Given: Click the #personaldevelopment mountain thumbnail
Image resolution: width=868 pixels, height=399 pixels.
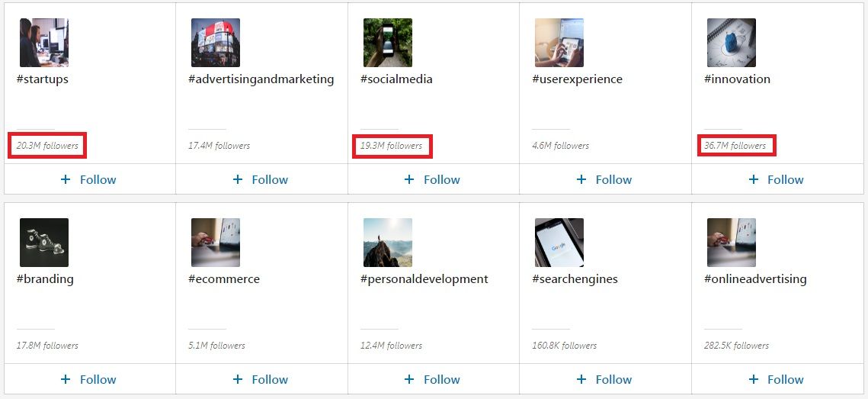Looking at the screenshot, I should 388,243.
